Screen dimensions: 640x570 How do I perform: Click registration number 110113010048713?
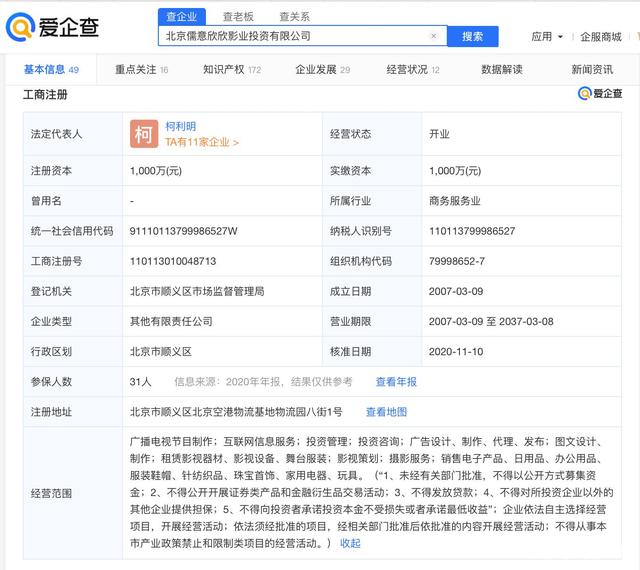[x=173, y=261]
